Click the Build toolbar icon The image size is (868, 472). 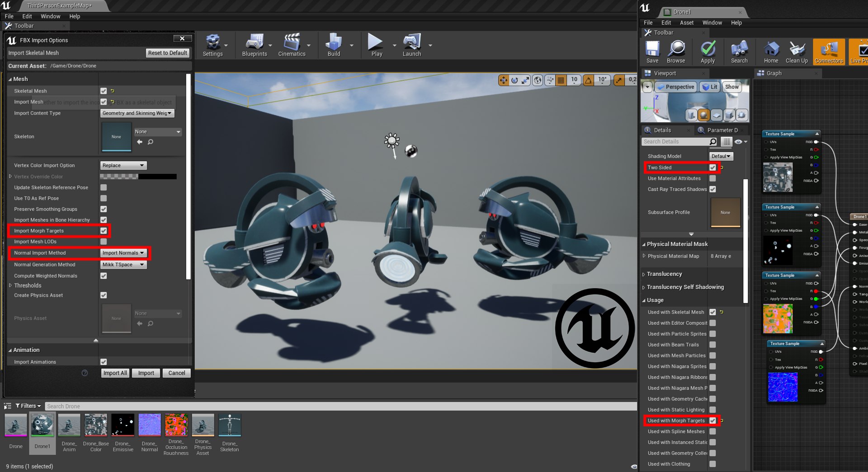click(334, 45)
